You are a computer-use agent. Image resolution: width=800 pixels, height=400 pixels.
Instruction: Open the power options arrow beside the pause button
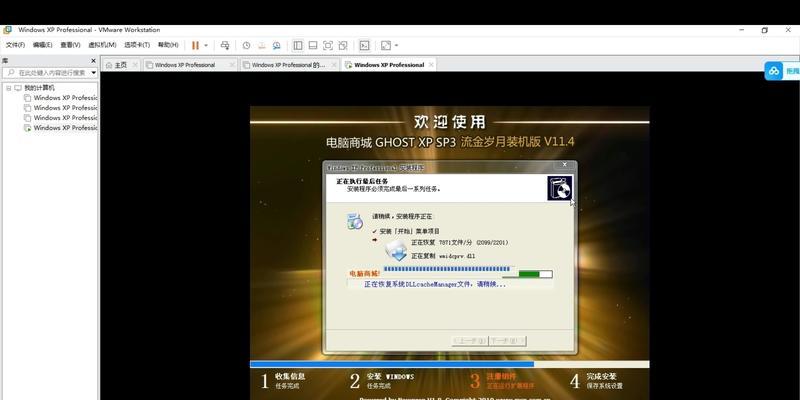(x=206, y=45)
